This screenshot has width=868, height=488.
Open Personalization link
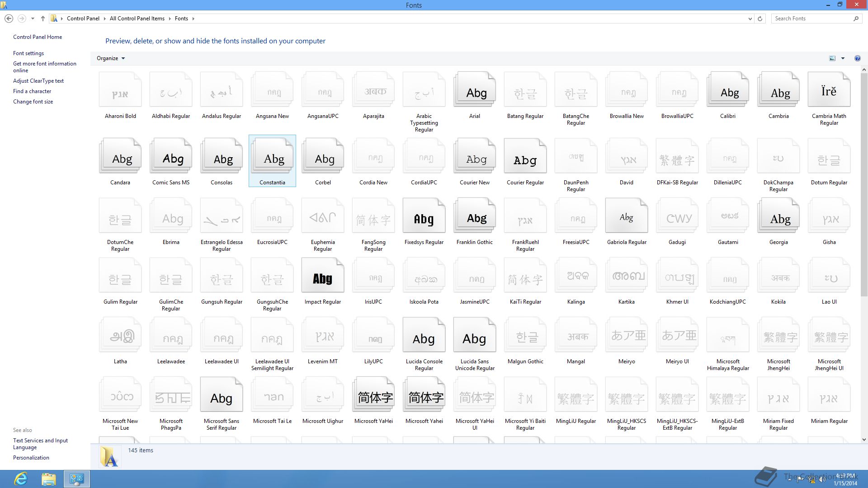coord(31,458)
